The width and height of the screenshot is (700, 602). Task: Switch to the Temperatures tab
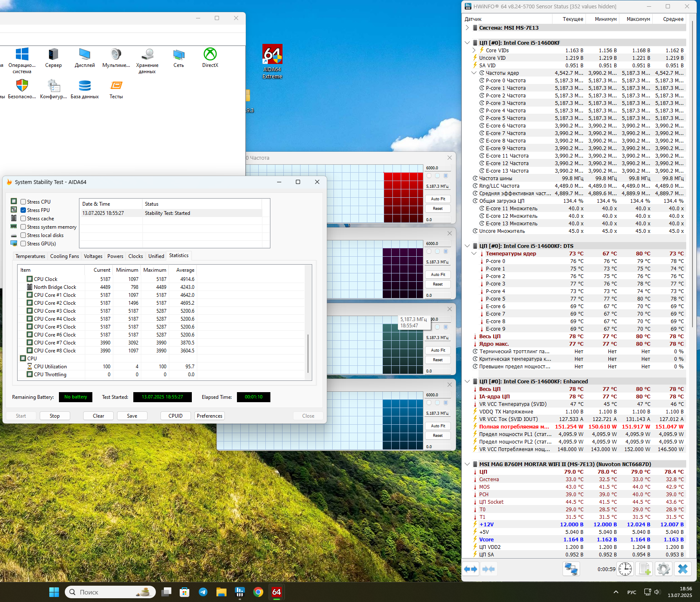[x=30, y=256]
